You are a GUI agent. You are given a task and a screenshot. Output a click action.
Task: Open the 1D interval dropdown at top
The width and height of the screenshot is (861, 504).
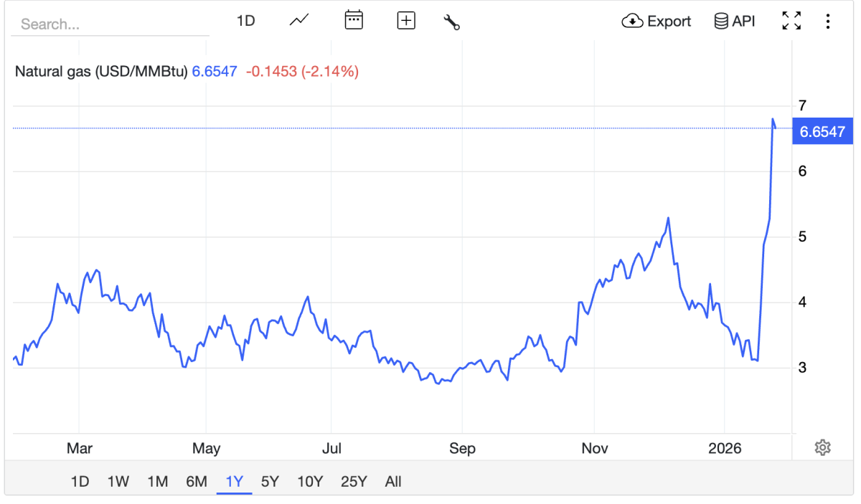(x=246, y=21)
